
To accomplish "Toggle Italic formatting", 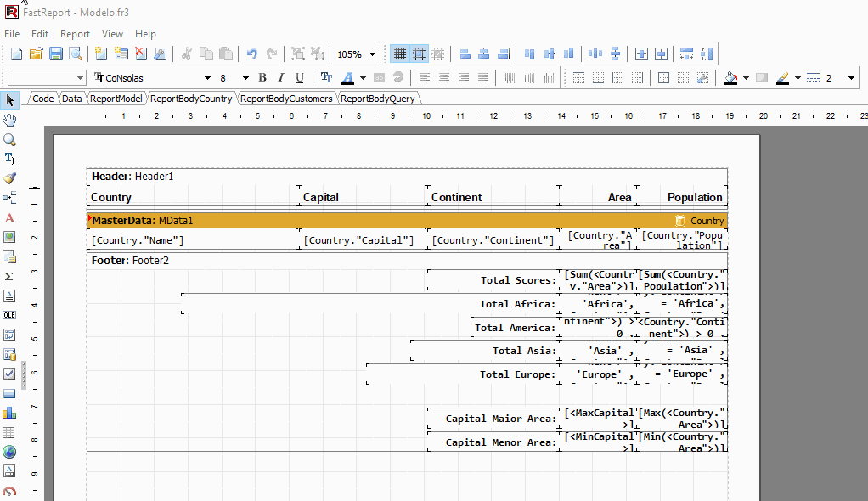I will click(280, 78).
